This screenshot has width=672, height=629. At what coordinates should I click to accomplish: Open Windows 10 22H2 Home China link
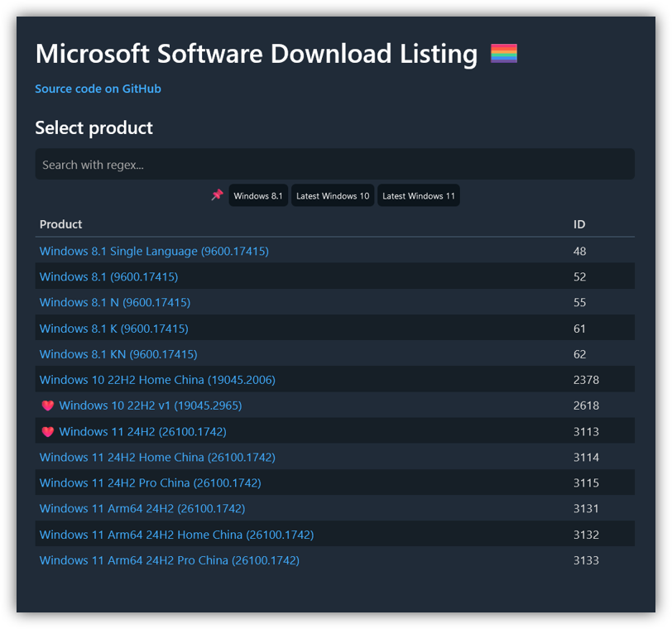[157, 380]
